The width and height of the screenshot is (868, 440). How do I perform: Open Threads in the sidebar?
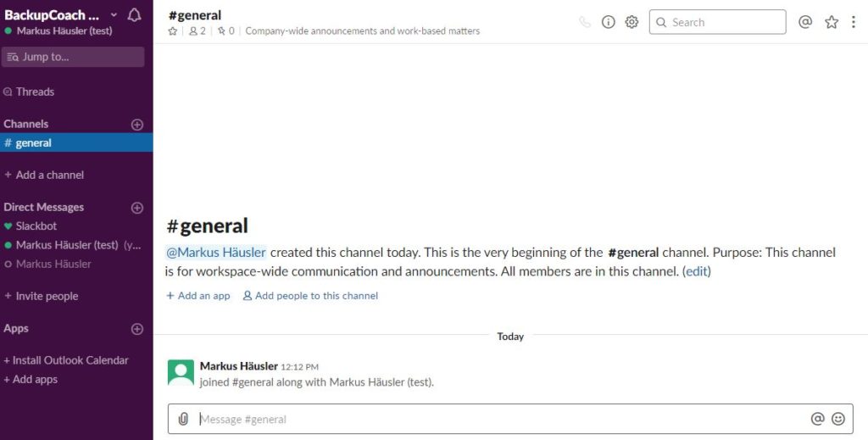(x=34, y=92)
